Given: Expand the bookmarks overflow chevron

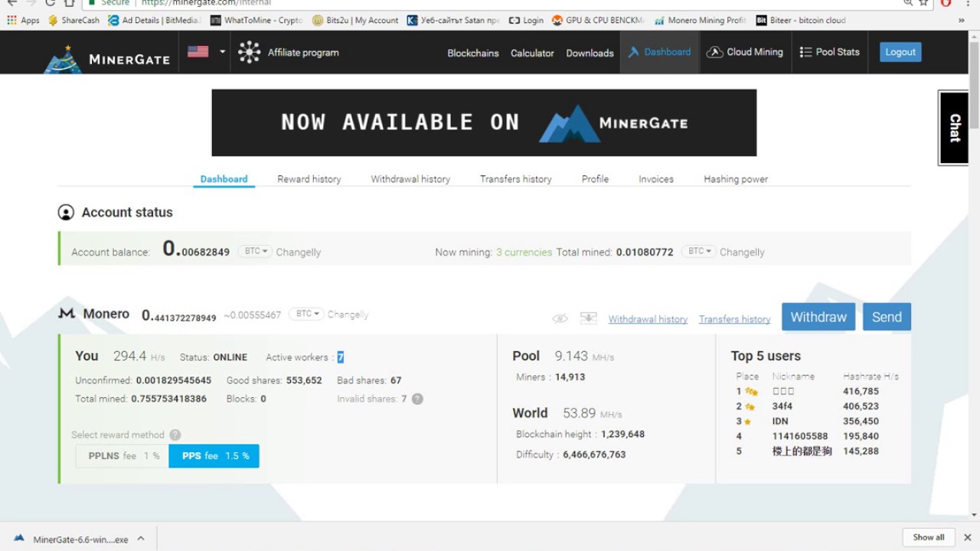Looking at the screenshot, I should pos(961,20).
